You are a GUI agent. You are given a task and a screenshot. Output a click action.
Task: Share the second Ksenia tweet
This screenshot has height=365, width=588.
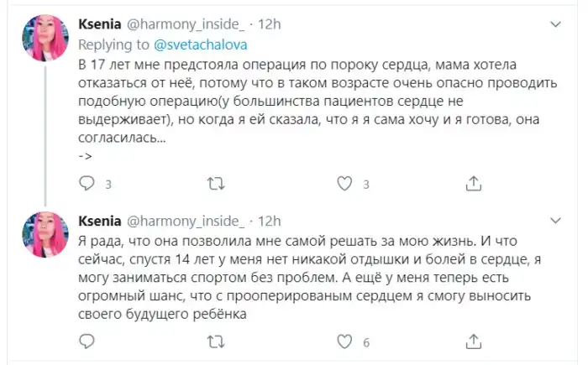pos(473,342)
